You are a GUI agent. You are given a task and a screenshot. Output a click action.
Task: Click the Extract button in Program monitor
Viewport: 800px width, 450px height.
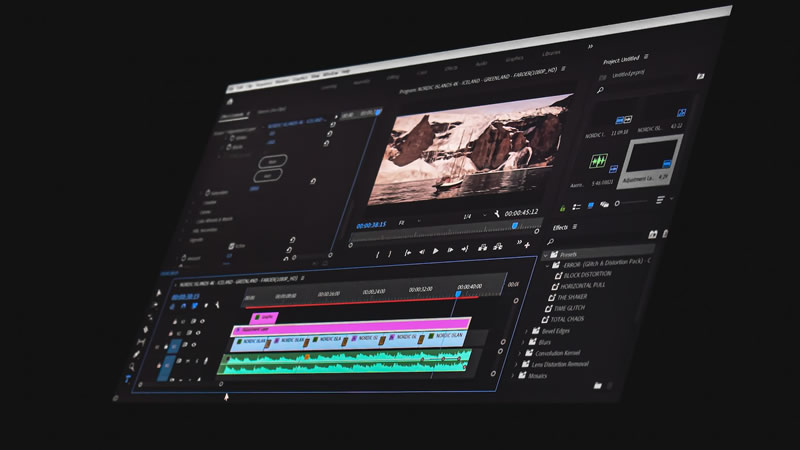pos(495,248)
